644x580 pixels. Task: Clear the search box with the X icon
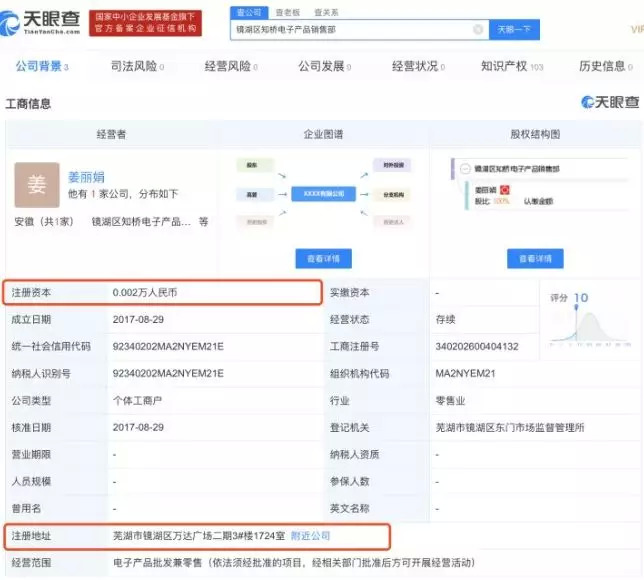click(x=477, y=31)
